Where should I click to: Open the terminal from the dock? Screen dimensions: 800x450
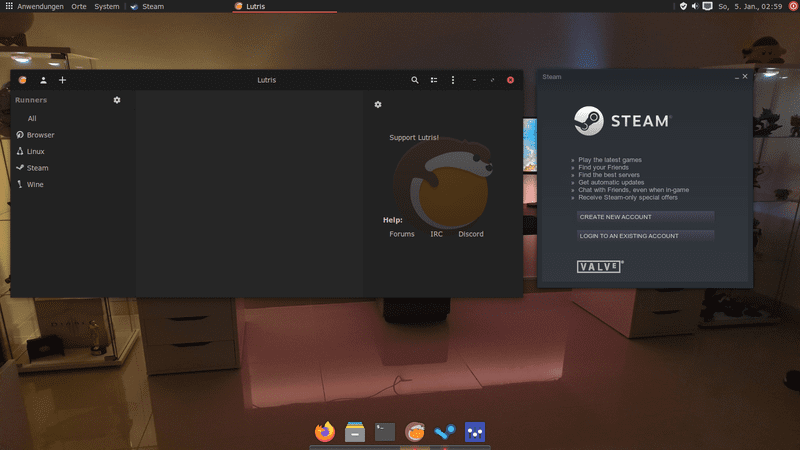385,432
